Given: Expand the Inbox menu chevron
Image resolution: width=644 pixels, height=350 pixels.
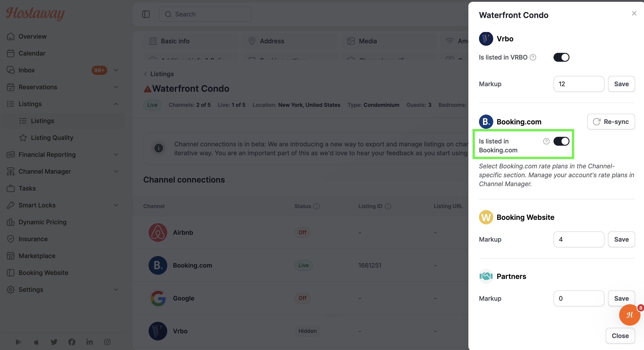Looking at the screenshot, I should [116, 70].
